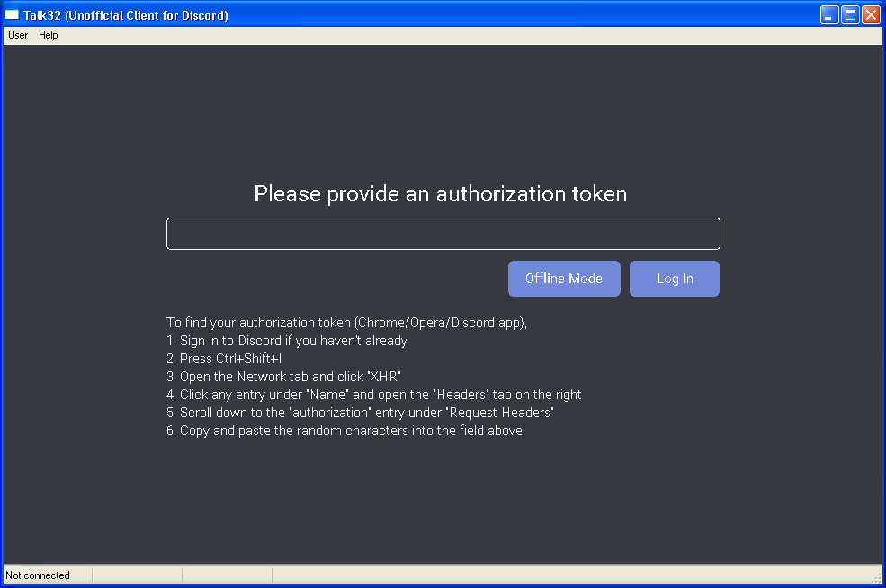Click the Log In button
The width and height of the screenshot is (886, 588).
pos(674,279)
